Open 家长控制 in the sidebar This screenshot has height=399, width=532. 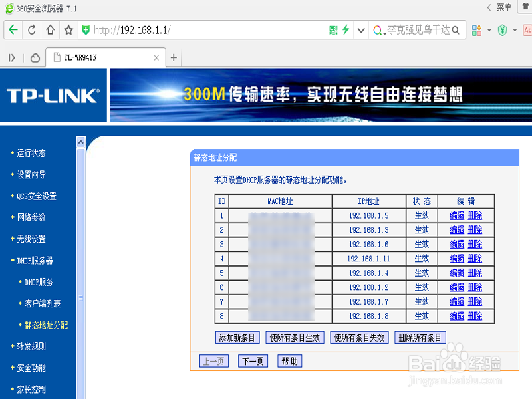point(31,390)
